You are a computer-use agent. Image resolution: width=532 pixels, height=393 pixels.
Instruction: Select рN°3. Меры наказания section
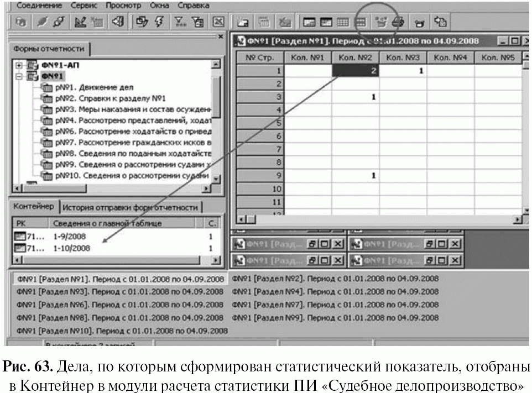tap(133, 109)
